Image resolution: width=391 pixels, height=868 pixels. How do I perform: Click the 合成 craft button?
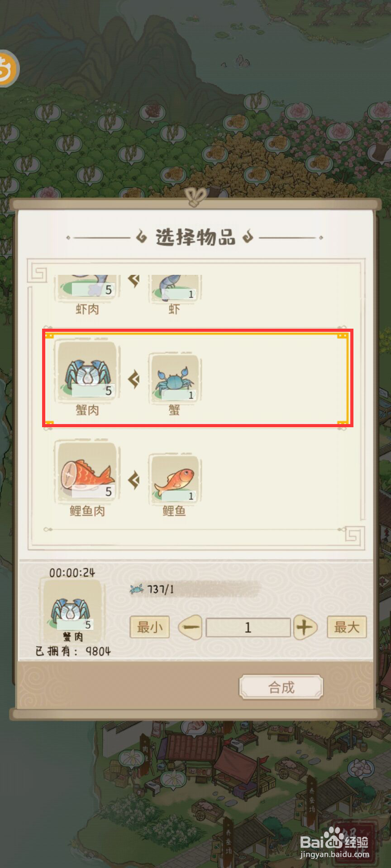(x=281, y=687)
